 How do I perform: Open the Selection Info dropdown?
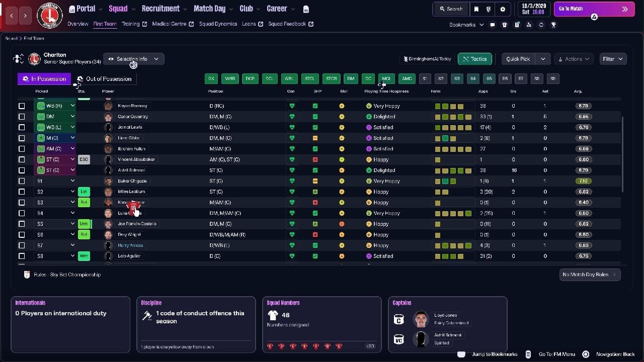point(133,59)
